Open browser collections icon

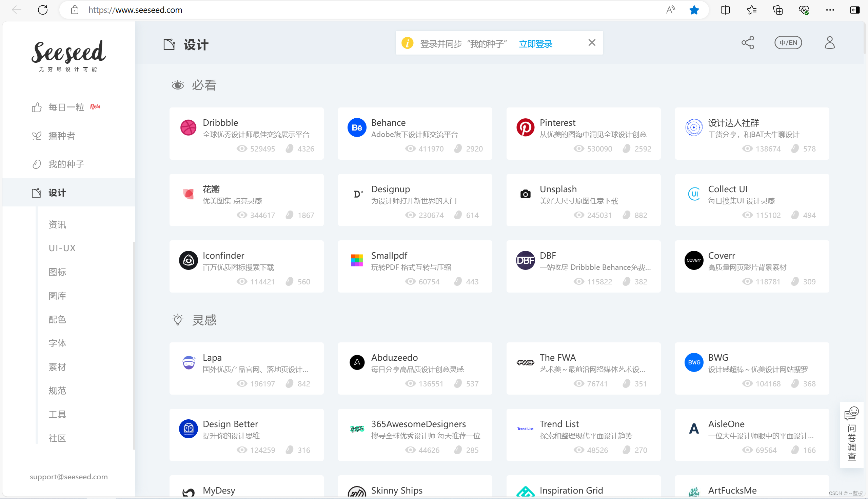777,10
